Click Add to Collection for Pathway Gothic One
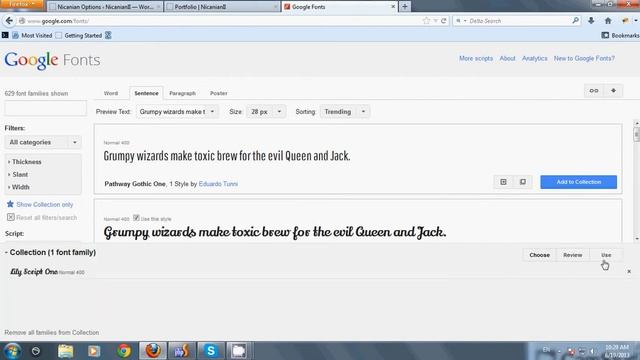 [x=578, y=182]
